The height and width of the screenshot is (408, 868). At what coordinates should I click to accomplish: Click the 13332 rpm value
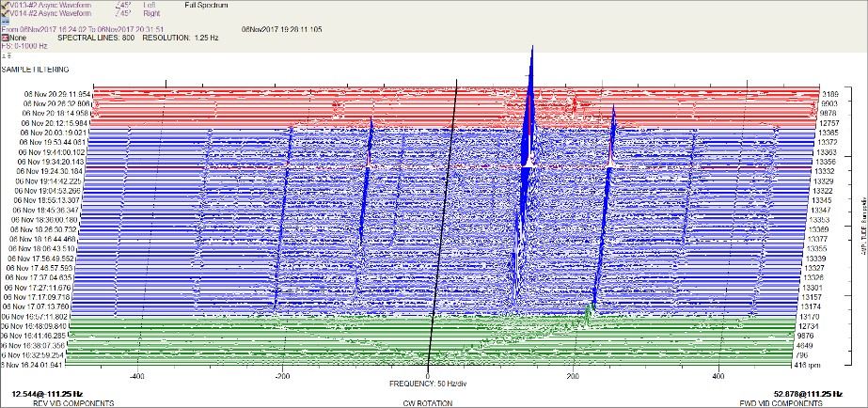click(822, 171)
